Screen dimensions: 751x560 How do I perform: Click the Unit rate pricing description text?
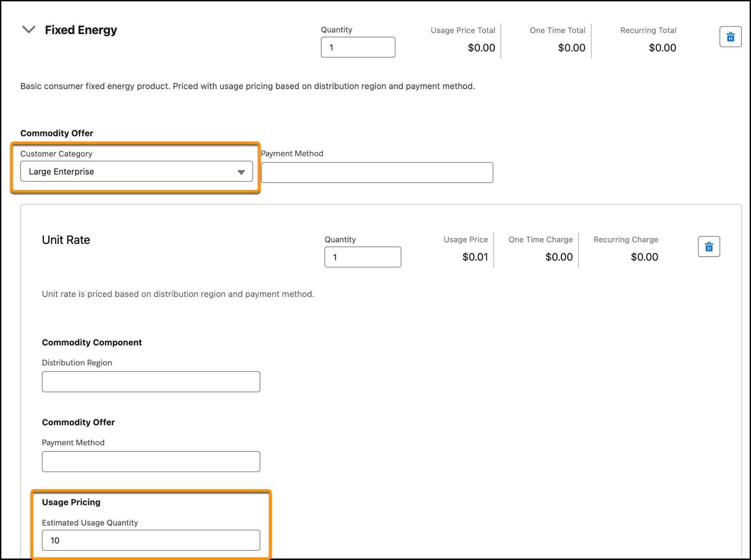[x=178, y=294]
